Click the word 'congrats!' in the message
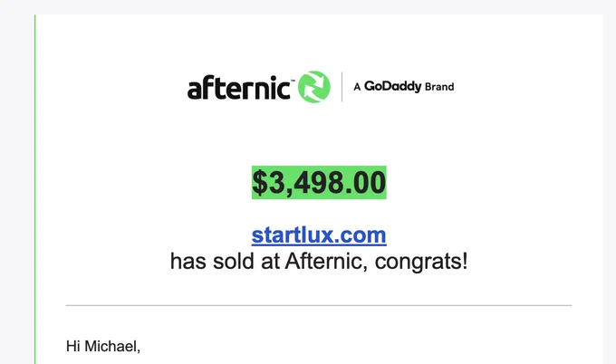This screenshot has width=616, height=364. tap(421, 262)
